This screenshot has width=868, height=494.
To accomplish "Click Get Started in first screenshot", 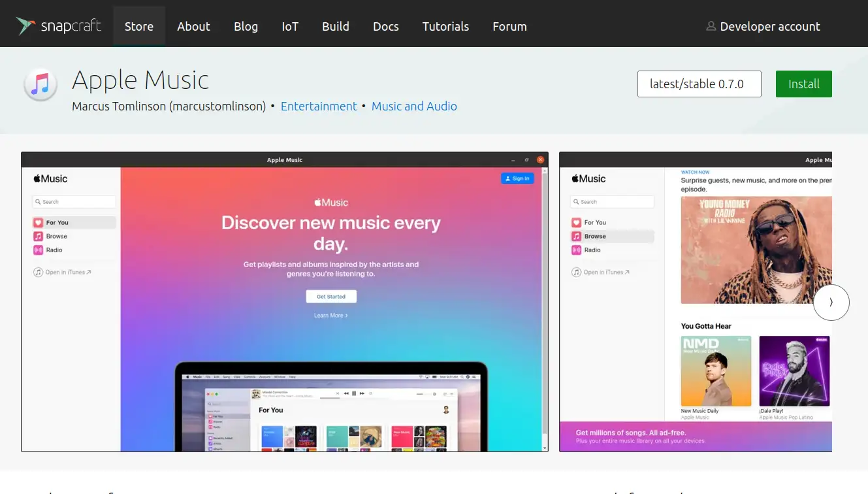I will (331, 296).
